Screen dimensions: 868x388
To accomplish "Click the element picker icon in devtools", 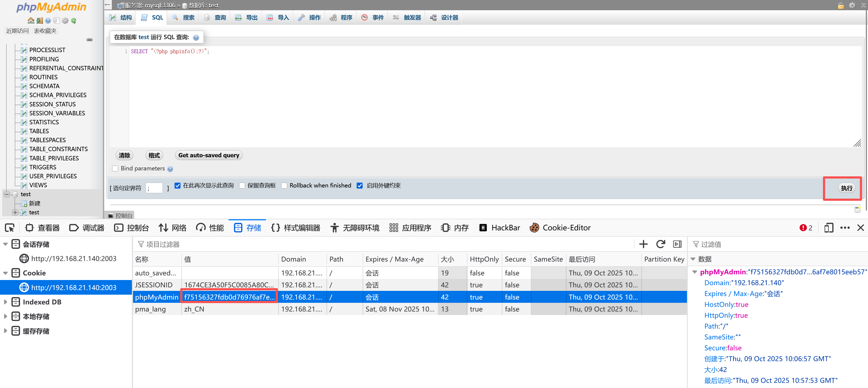I will point(9,228).
